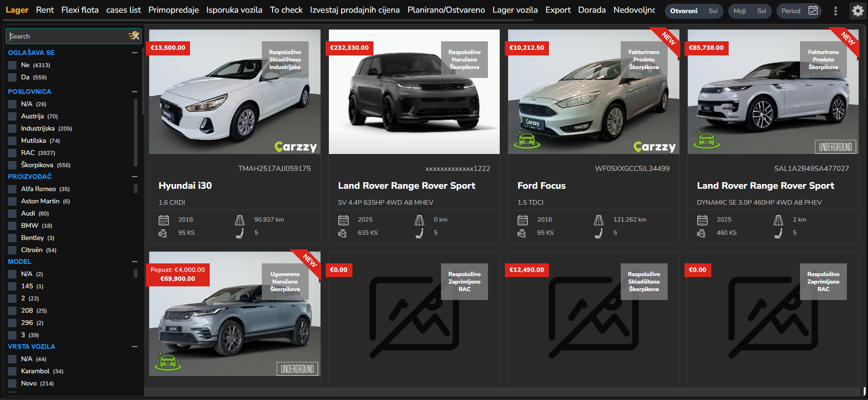Click the Ford Focus seat icon
This screenshot has height=400, width=868.
pyautogui.click(x=599, y=233)
